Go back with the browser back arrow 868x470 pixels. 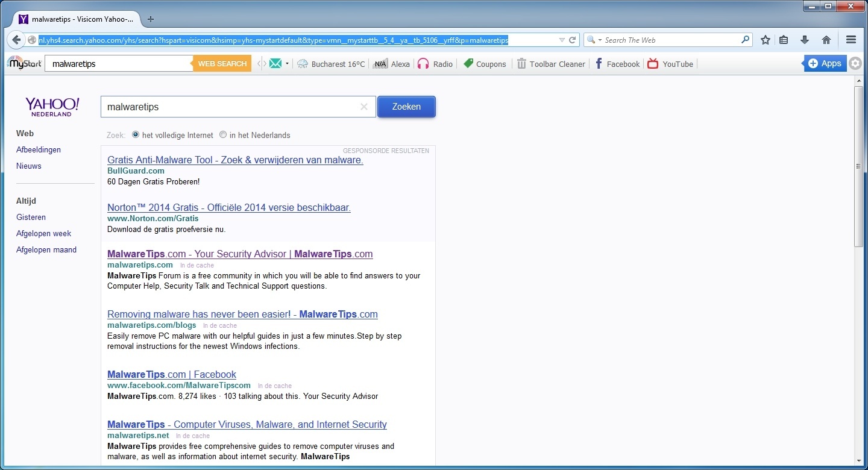[x=16, y=40]
